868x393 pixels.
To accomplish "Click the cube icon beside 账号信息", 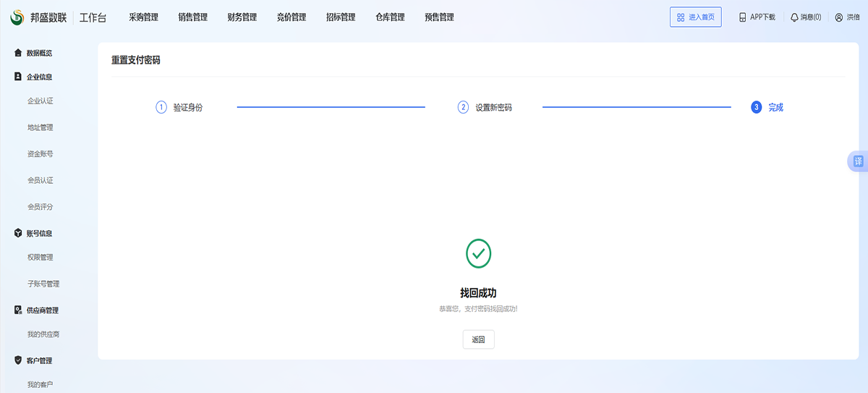I will pyautogui.click(x=18, y=233).
